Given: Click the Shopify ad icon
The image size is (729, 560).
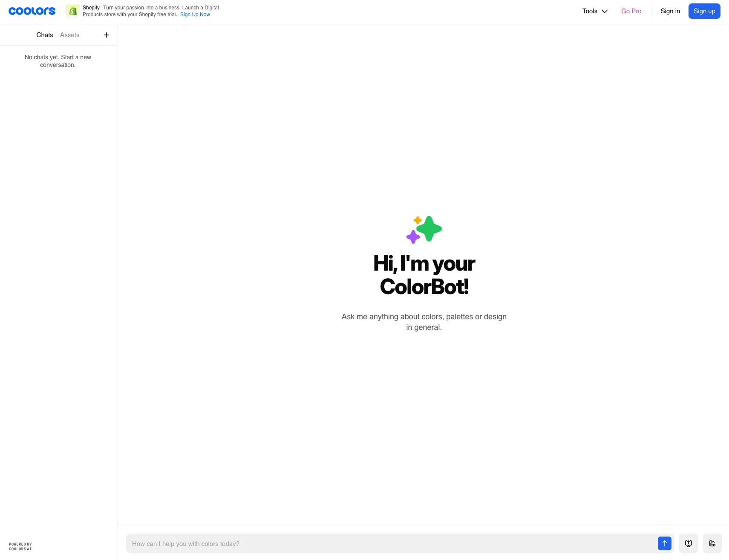Looking at the screenshot, I should (73, 11).
